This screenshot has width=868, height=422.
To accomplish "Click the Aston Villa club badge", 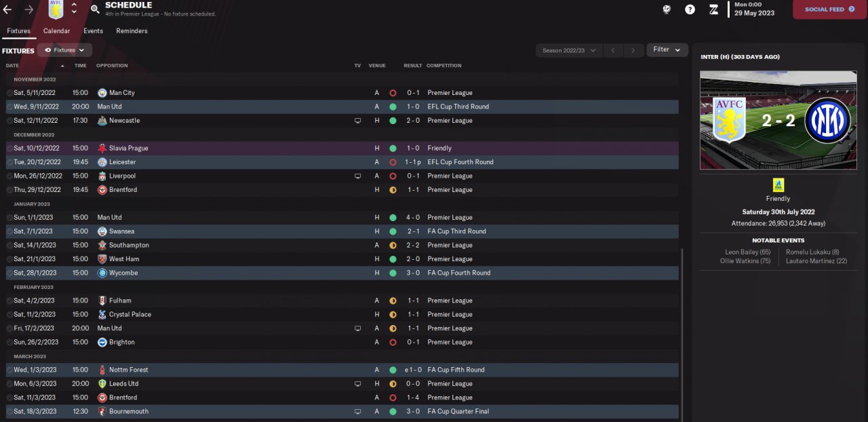I will tap(56, 9).
